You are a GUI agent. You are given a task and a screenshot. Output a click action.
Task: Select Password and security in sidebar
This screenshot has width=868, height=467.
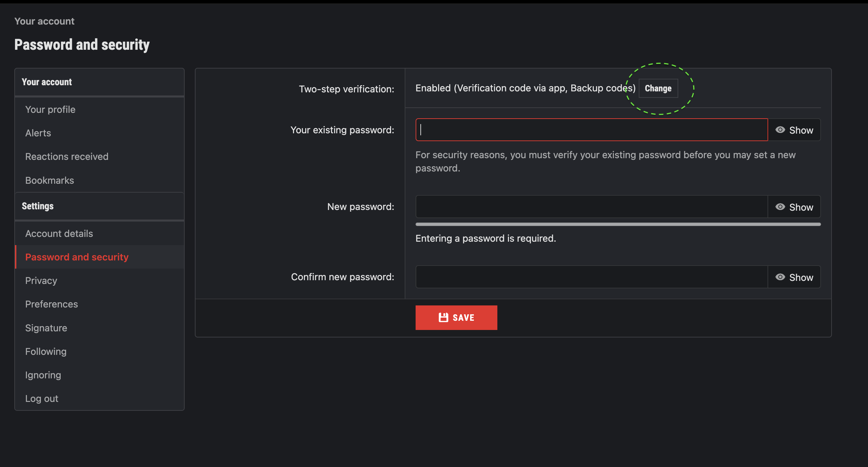click(99, 257)
